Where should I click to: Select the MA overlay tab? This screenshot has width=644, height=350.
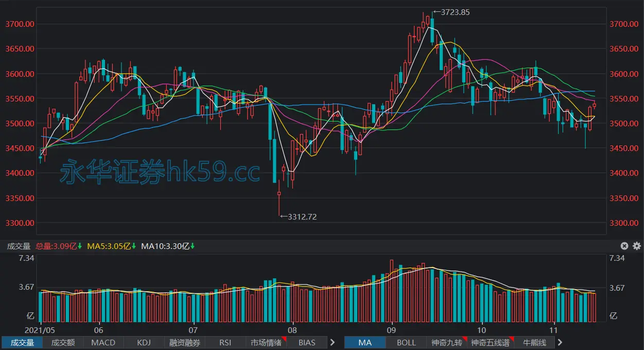tap(365, 342)
